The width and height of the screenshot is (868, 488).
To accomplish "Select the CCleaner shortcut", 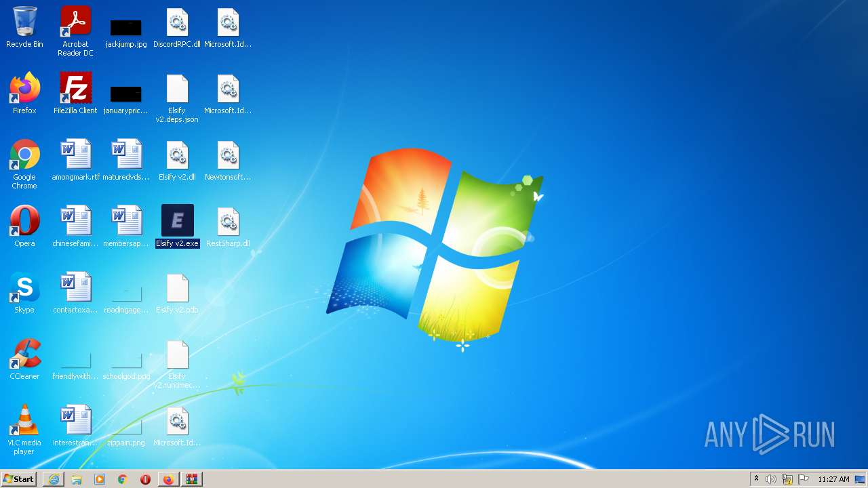I will click(24, 359).
